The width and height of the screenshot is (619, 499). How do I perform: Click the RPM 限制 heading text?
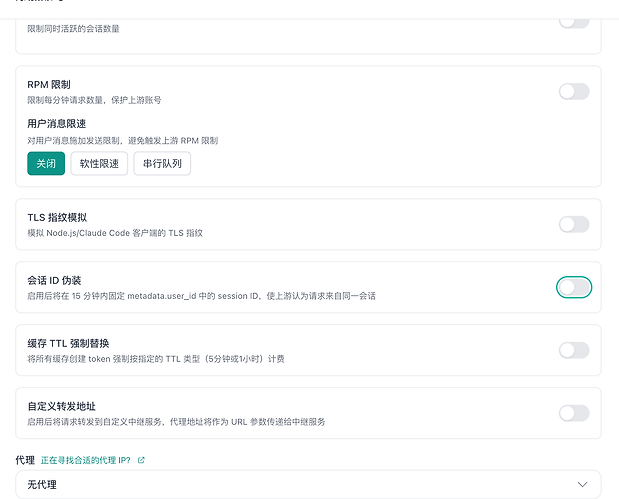click(49, 84)
